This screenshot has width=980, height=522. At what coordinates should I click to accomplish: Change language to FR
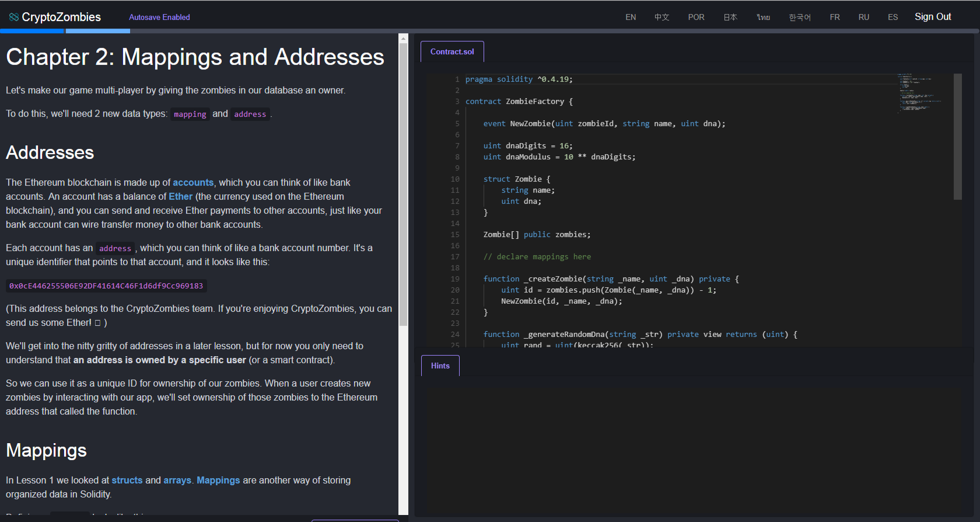coord(835,18)
